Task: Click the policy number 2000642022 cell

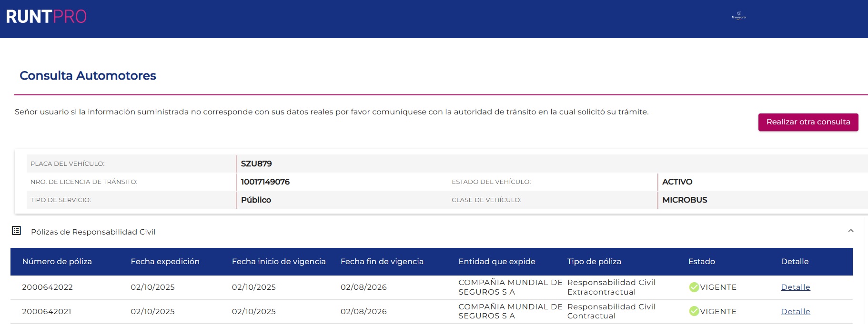Action: (x=47, y=287)
